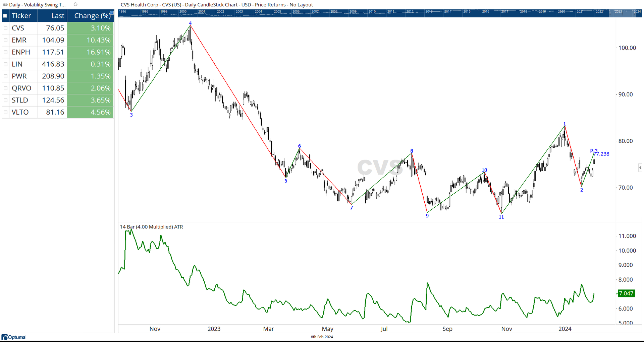Check the checkbox beside the VLTO row
The width and height of the screenshot is (644, 342).
5,112
